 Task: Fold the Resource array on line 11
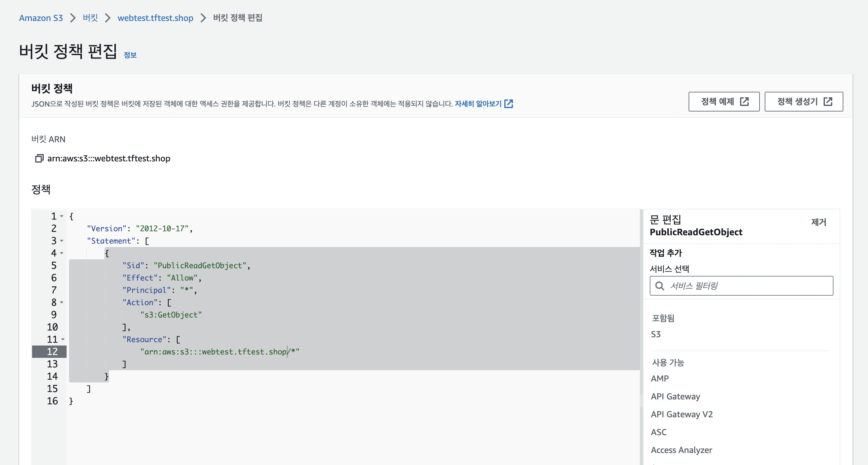[x=63, y=339]
